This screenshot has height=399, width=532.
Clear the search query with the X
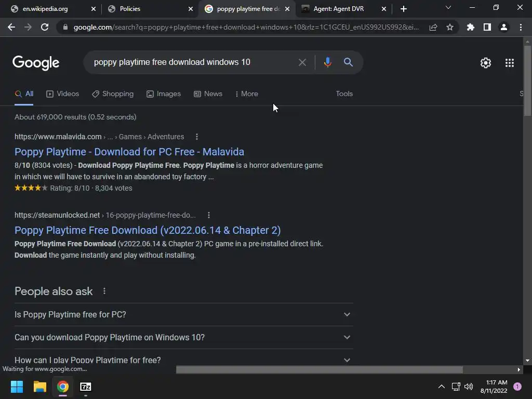[302, 62]
